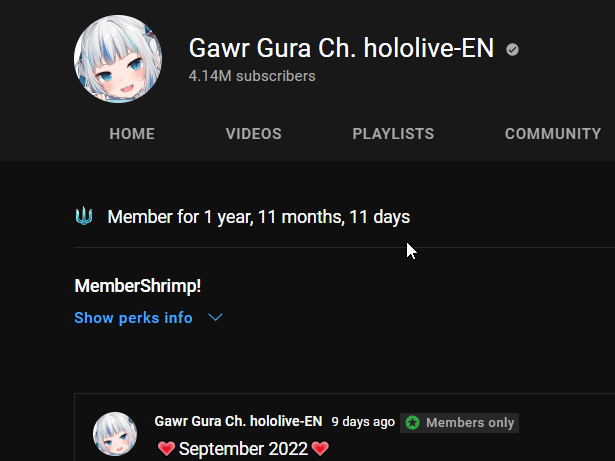Expand perks using the chevron arrow

(215, 317)
